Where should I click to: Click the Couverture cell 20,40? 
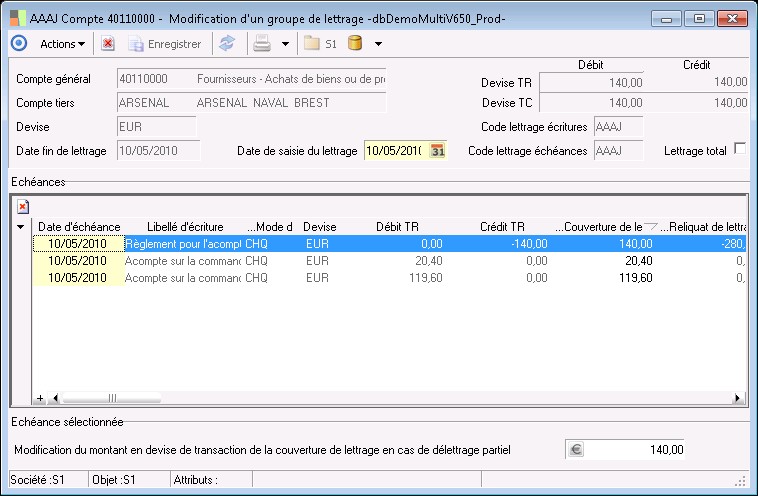pyautogui.click(x=639, y=261)
